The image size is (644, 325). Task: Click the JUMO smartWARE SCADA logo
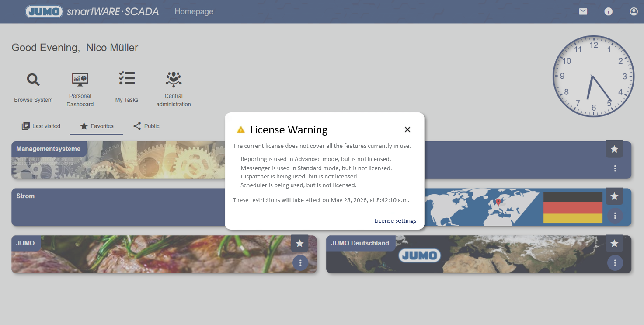coord(92,11)
